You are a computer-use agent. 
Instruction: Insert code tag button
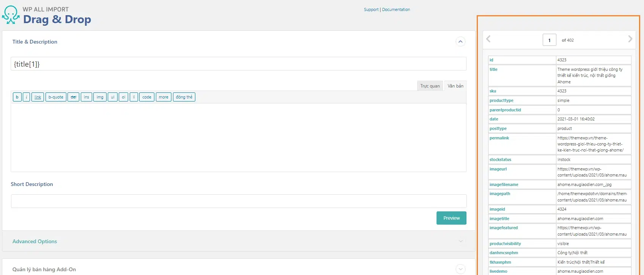pos(147,97)
